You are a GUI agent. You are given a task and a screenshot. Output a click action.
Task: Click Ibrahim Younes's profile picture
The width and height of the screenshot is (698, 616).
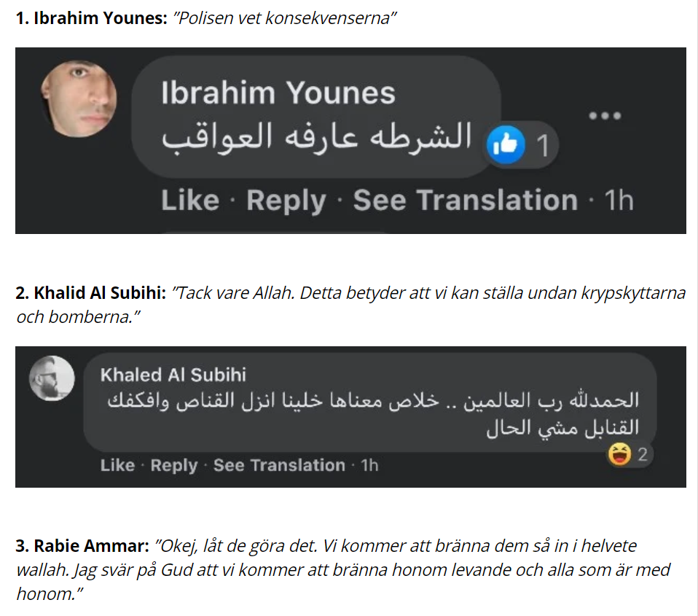click(79, 98)
